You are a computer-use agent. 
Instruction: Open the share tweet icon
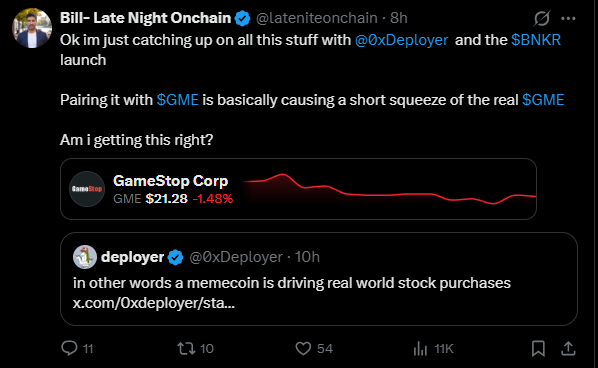pyautogui.click(x=568, y=348)
